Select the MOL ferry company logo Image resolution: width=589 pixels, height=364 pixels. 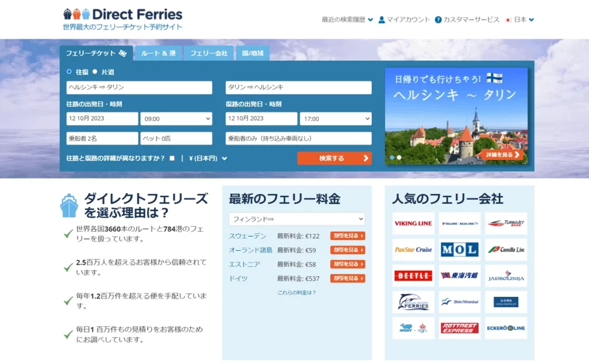(459, 250)
